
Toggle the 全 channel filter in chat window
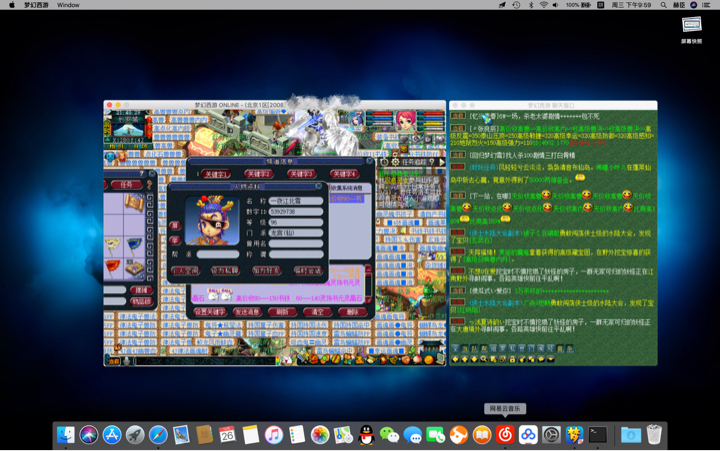(x=455, y=349)
